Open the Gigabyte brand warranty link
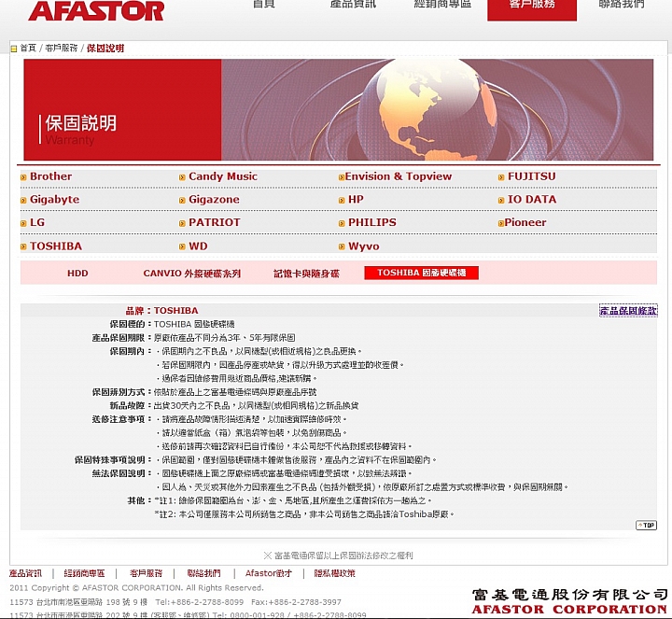 tap(54, 200)
